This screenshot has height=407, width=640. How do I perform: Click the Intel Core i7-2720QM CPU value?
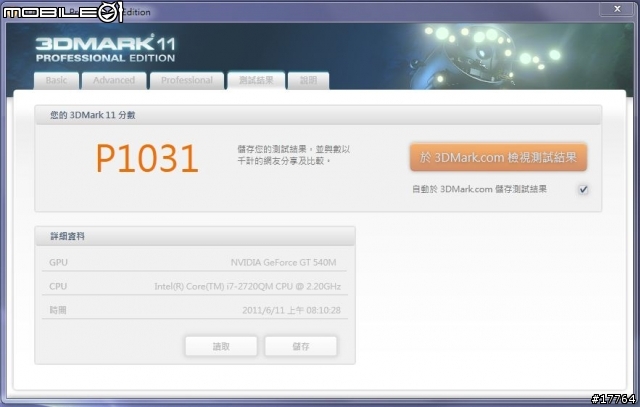(247, 287)
